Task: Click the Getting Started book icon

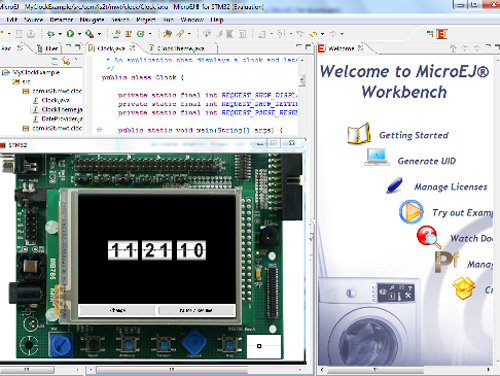Action: (359, 133)
